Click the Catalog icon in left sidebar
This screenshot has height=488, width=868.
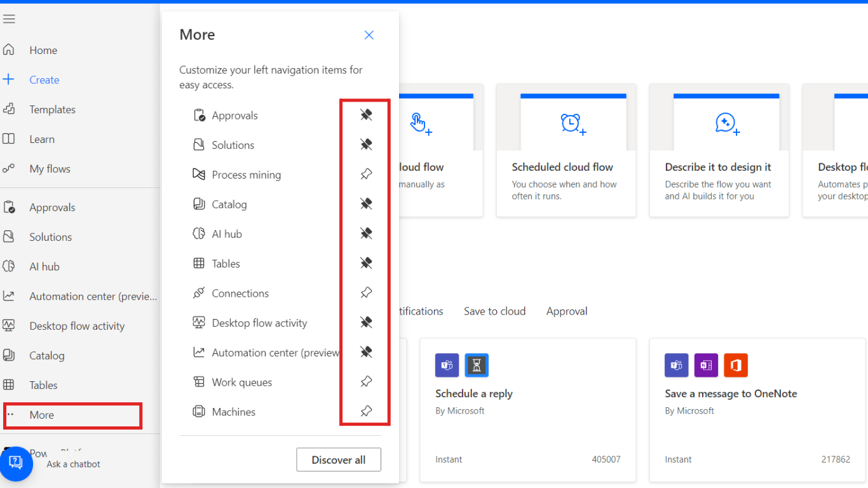coord(8,355)
